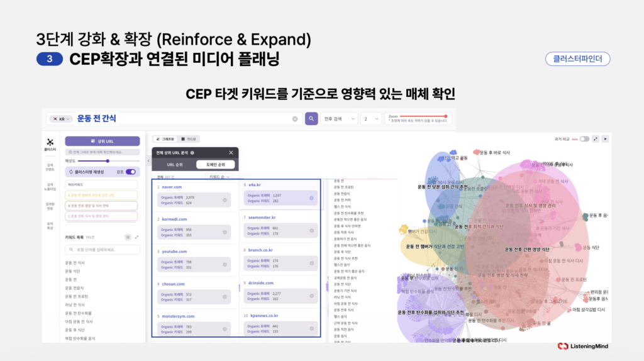This screenshot has height=361, width=644.
Task: Click the purple search magnifier button
Action: (311, 118)
